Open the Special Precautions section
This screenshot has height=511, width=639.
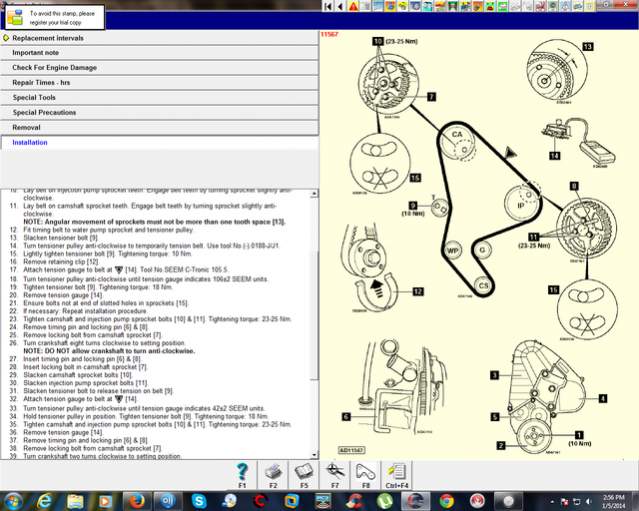[159, 112]
